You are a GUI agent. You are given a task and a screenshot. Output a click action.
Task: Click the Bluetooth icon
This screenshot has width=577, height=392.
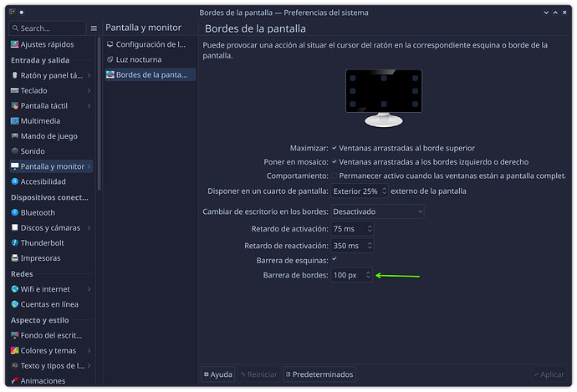pos(15,212)
